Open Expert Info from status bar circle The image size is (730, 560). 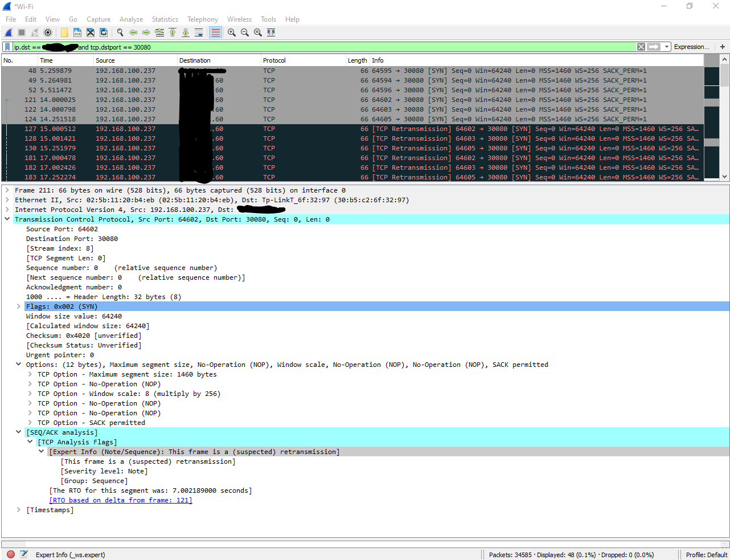pos(11,554)
